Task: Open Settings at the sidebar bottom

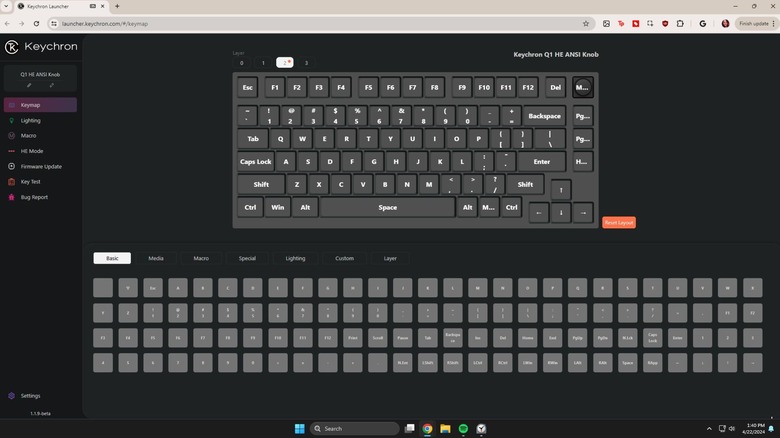Action: tap(30, 396)
